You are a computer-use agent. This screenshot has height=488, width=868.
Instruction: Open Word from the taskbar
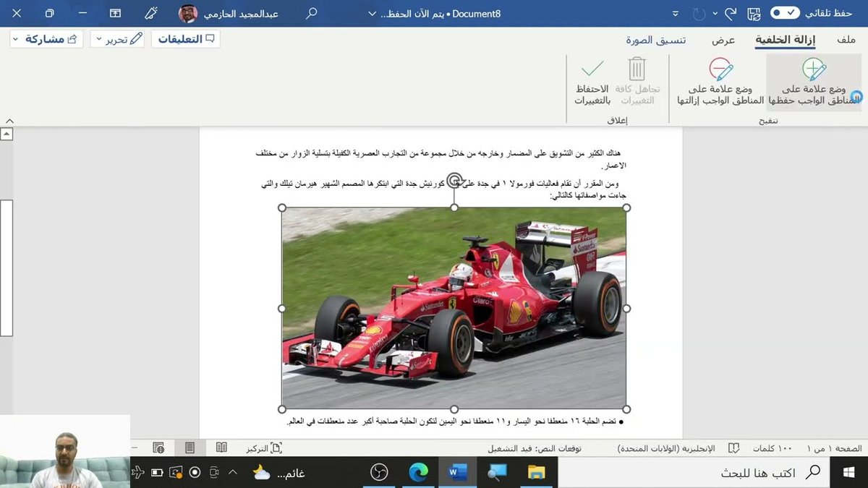click(457, 473)
